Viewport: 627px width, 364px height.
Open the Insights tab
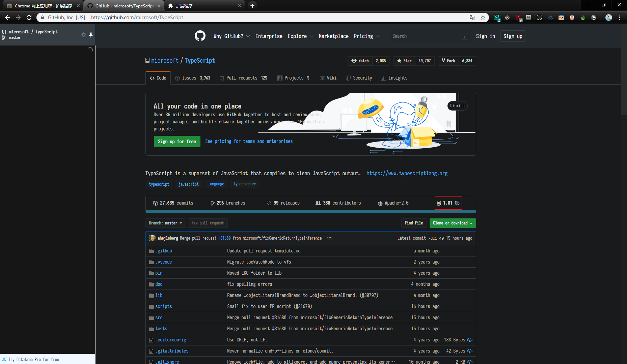click(x=394, y=78)
